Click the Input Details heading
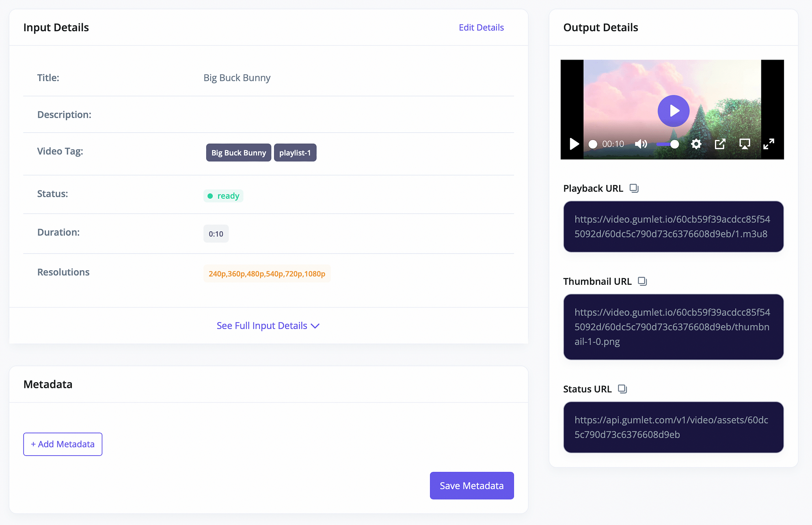Image resolution: width=812 pixels, height=525 pixels. [56, 27]
